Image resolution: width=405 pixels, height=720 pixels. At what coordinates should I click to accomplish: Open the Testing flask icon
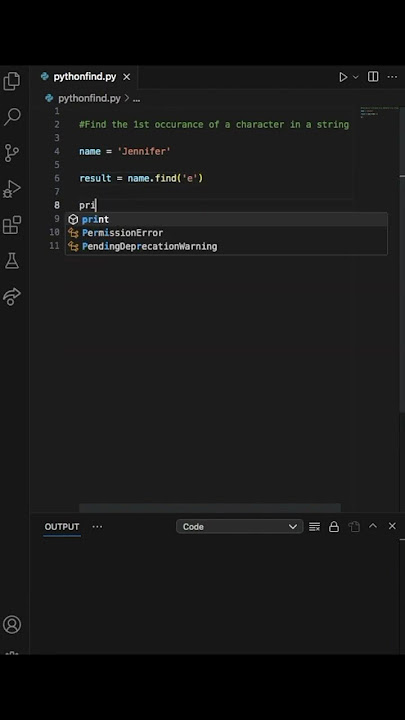click(12, 261)
